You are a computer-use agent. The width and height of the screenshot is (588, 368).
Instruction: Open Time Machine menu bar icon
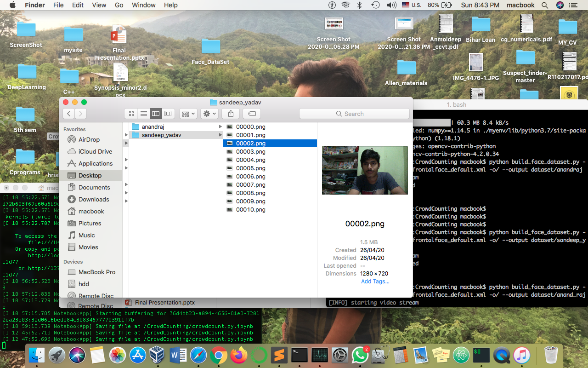point(375,5)
